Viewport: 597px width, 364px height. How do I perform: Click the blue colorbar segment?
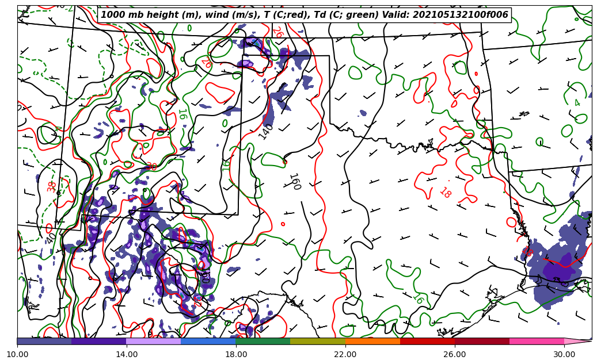[208, 341]
